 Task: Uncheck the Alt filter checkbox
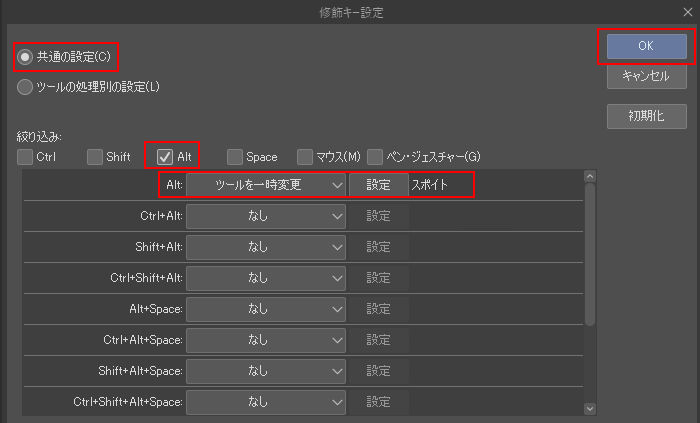(x=165, y=157)
